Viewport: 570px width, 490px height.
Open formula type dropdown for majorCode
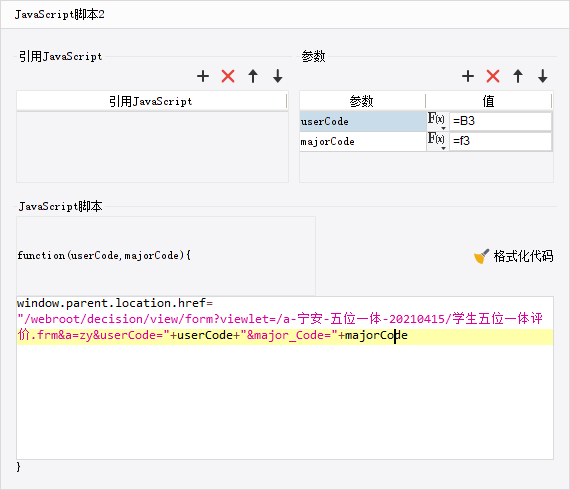(x=437, y=141)
